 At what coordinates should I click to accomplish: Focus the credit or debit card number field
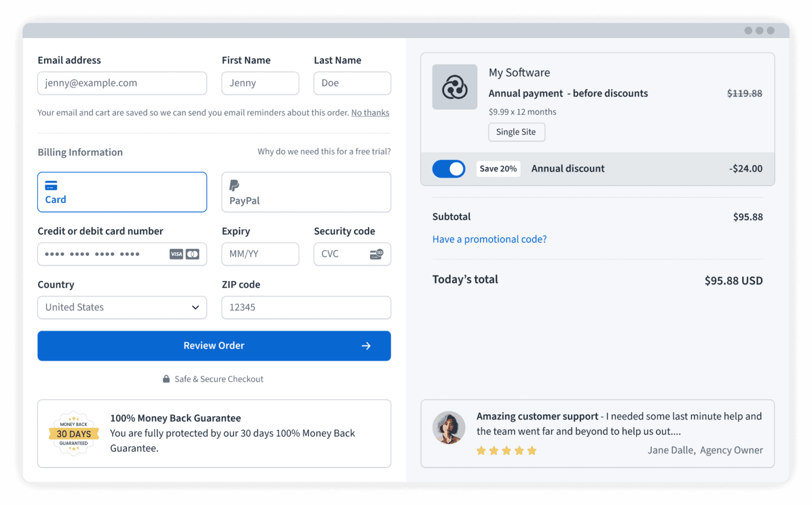coord(103,254)
